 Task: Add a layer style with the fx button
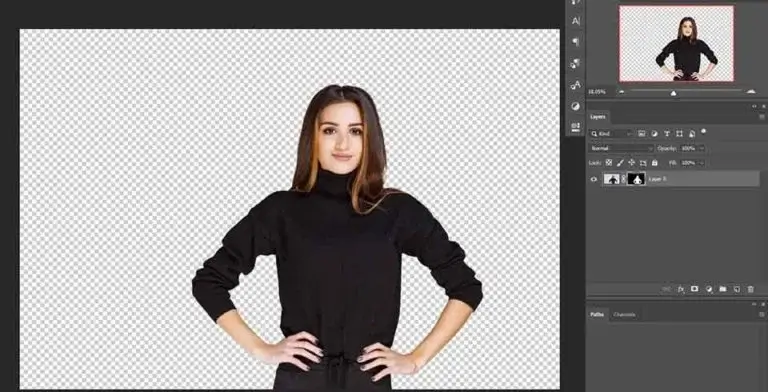[x=681, y=289]
